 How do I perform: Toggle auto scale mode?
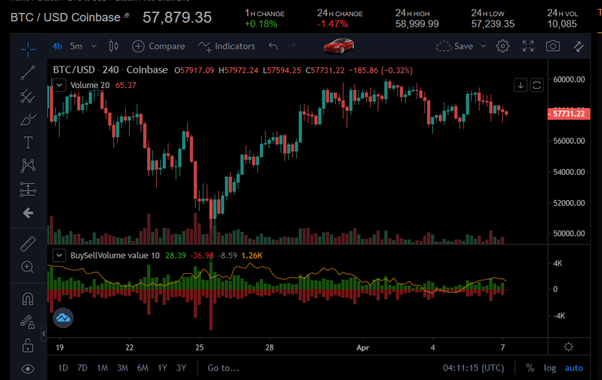pyautogui.click(x=574, y=368)
